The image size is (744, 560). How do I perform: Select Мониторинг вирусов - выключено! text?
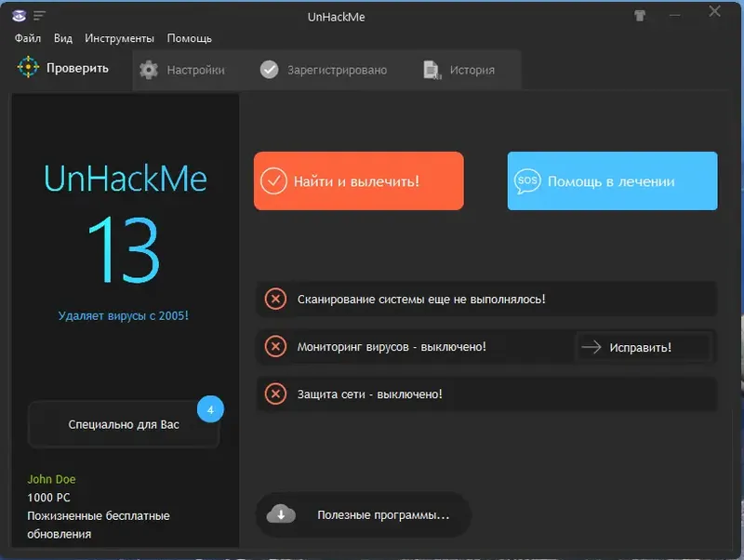(392, 347)
